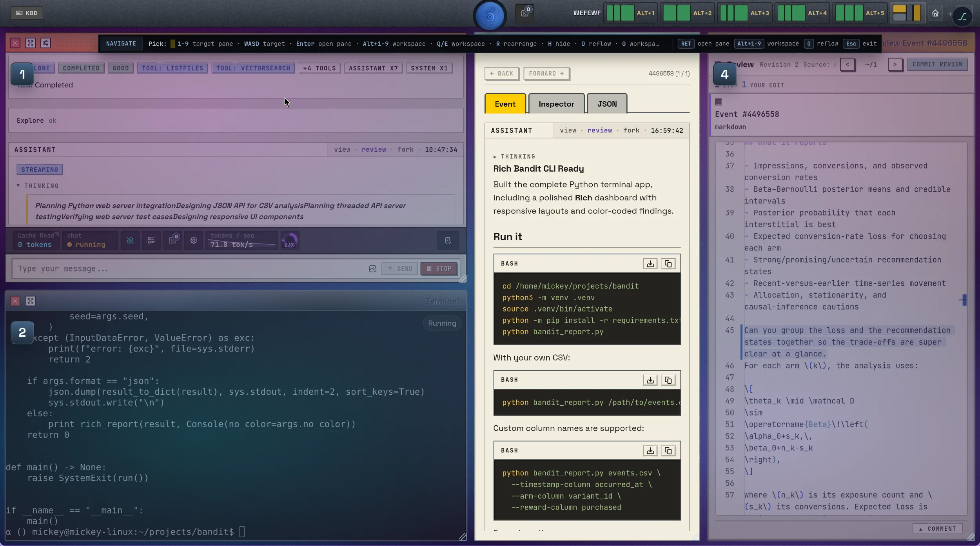Click the unlink icon in chat status bar
The width and height of the screenshot is (980, 546).
point(130,240)
